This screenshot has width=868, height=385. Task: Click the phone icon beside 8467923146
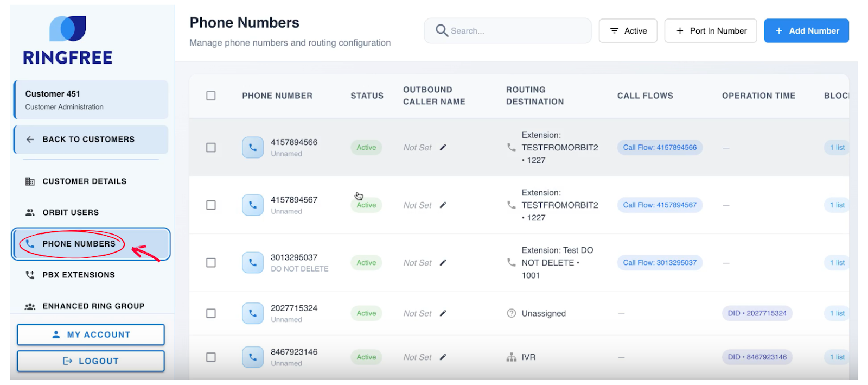(x=252, y=357)
